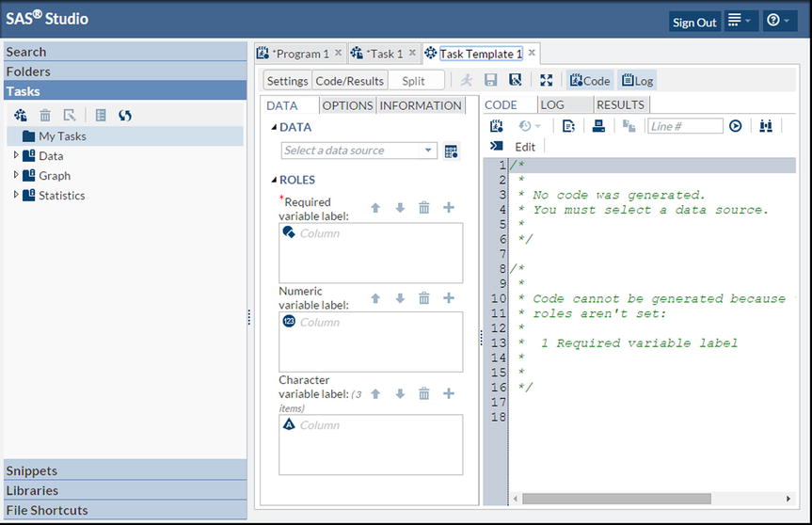Open the Folders panel section
The image size is (812, 525).
click(x=125, y=72)
